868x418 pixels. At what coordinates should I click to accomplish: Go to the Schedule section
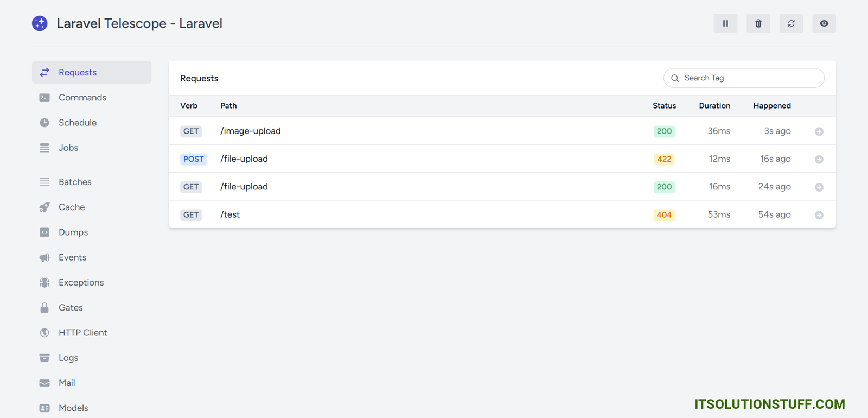(78, 123)
